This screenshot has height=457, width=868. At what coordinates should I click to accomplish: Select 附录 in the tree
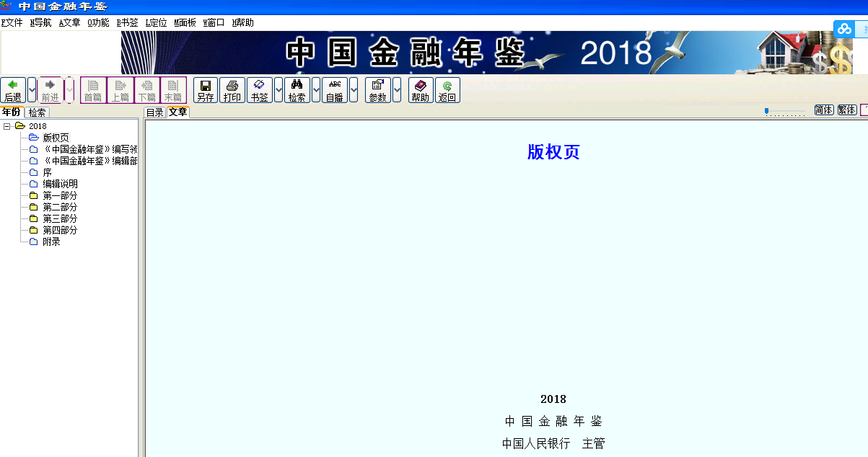click(51, 241)
